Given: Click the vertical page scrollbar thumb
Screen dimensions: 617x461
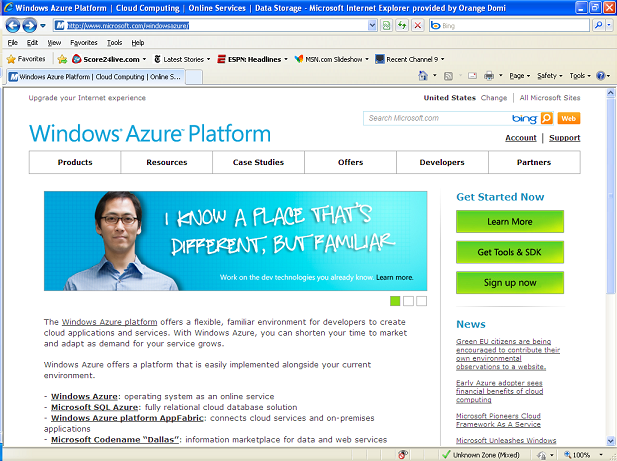Looking at the screenshot, I should [610, 196].
